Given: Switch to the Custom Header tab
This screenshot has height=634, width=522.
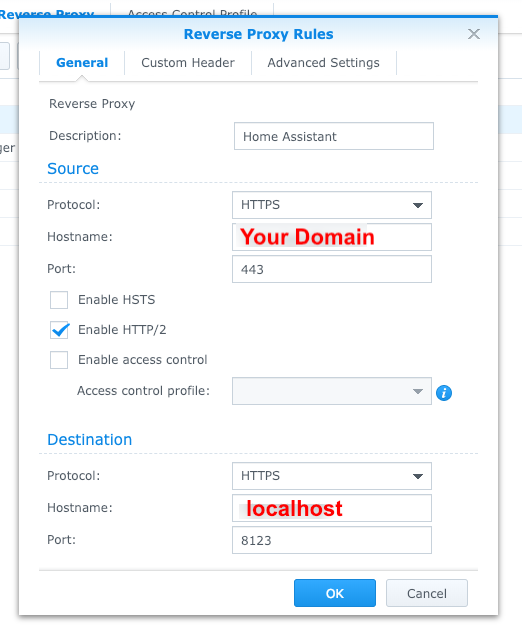Looking at the screenshot, I should [x=188, y=63].
